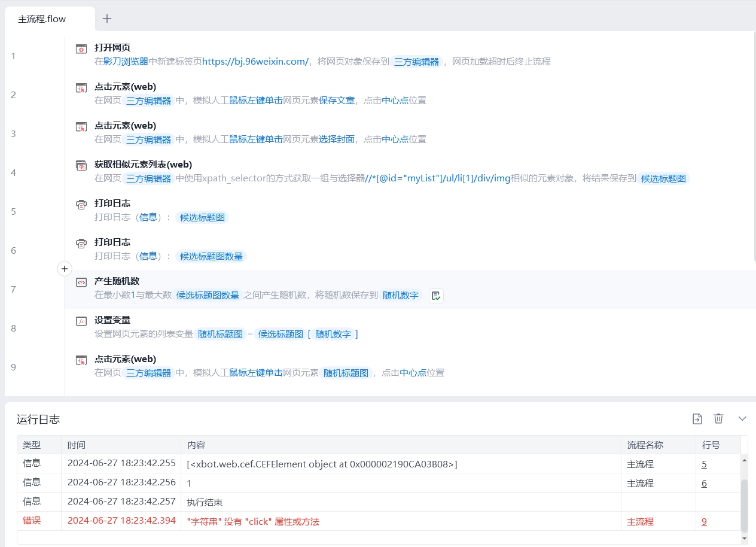756x547 pixels.
Task: Click the run log vertical scrollbar thumb
Action: [x=744, y=505]
